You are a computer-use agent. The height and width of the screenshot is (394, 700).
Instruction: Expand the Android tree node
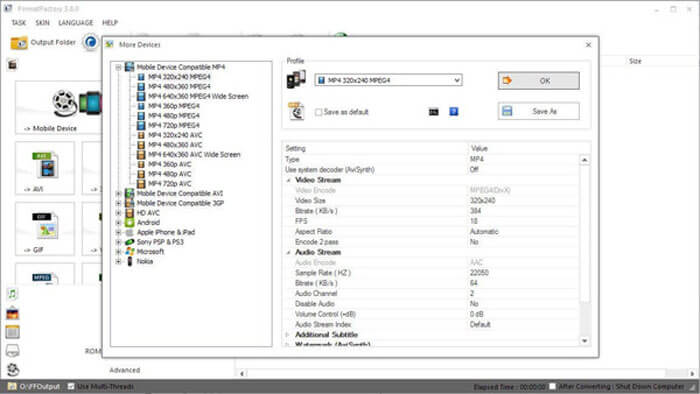tap(118, 223)
